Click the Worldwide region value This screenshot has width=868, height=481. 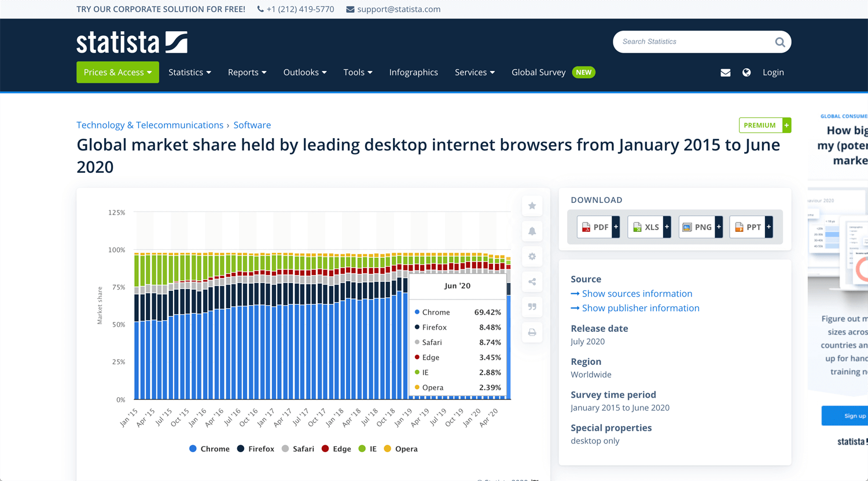[591, 375]
